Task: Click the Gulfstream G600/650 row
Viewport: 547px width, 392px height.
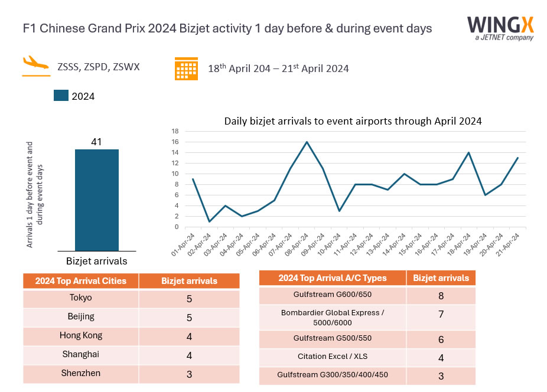Action: click(332, 295)
